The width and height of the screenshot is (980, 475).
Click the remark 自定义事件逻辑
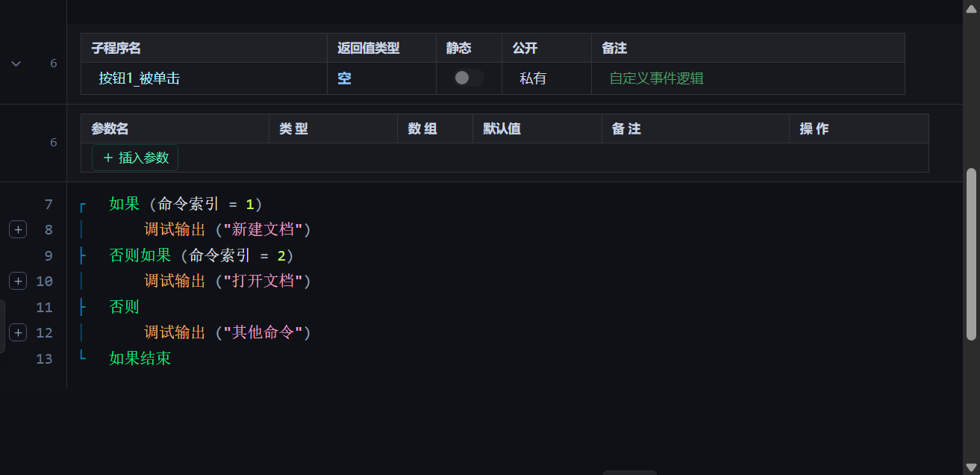[657, 78]
